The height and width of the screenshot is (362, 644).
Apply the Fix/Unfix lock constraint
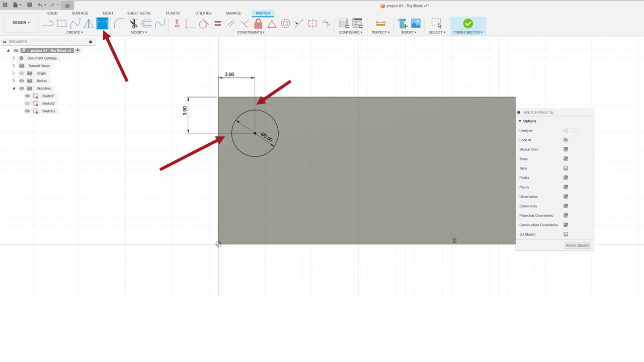click(258, 23)
